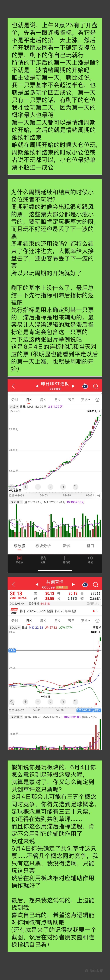Open chart settings gear on 共创草坪 chart
The image size is (110, 980).
[x=97, y=620]
